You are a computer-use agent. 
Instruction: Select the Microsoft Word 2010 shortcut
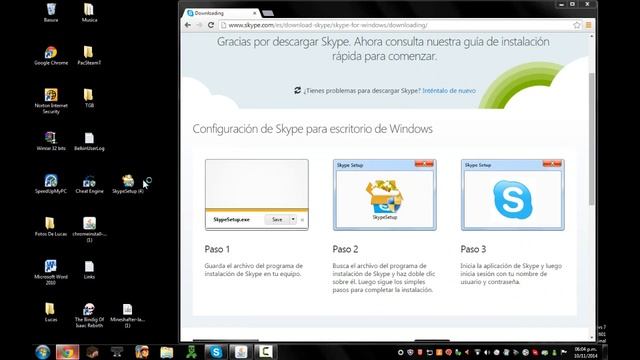pos(51,272)
